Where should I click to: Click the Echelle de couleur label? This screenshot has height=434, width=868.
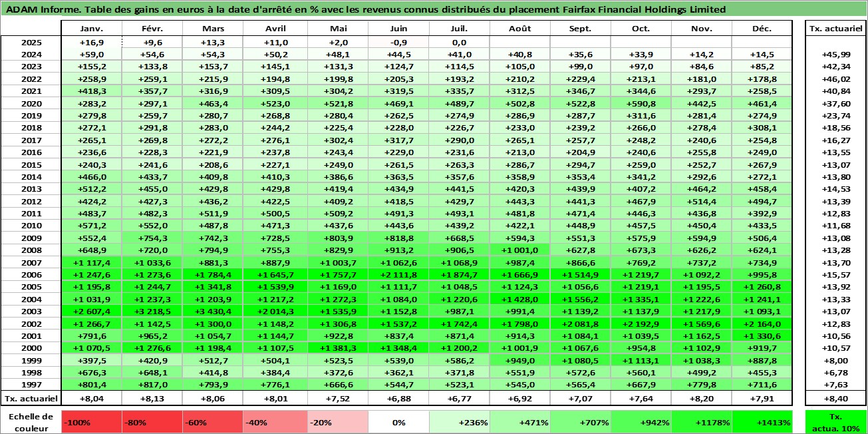[31, 421]
